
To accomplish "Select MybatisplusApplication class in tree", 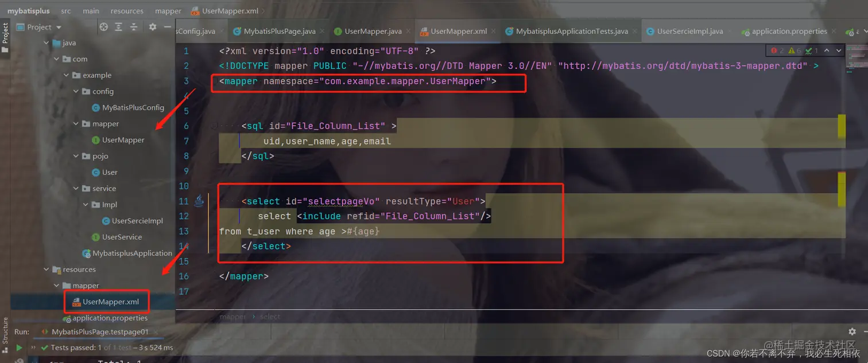I will coord(127,253).
